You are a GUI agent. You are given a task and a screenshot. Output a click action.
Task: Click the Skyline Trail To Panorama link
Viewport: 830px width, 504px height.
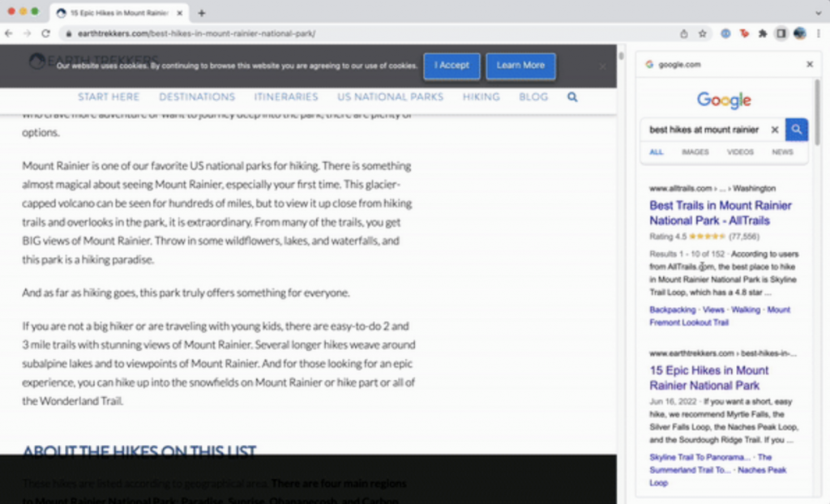[700, 457]
